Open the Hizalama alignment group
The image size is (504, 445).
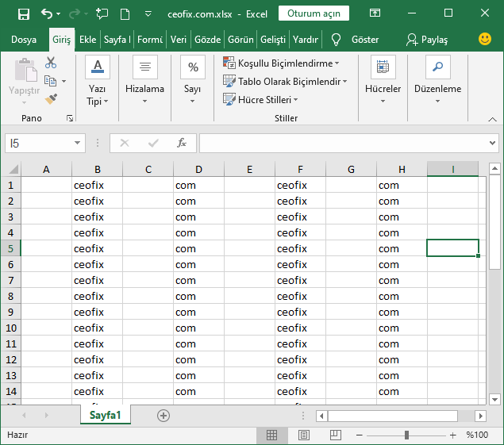tap(145, 80)
